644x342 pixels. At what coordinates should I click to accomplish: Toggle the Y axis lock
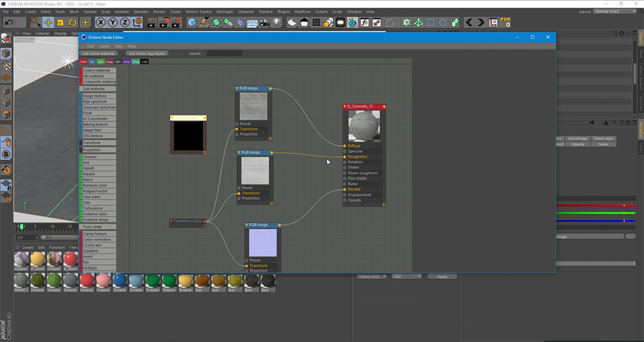(113, 22)
